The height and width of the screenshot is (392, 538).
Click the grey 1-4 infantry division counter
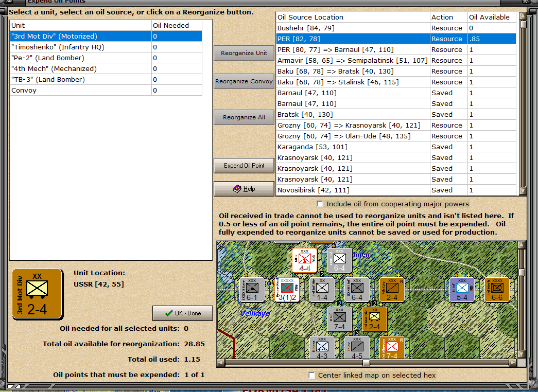point(322,290)
